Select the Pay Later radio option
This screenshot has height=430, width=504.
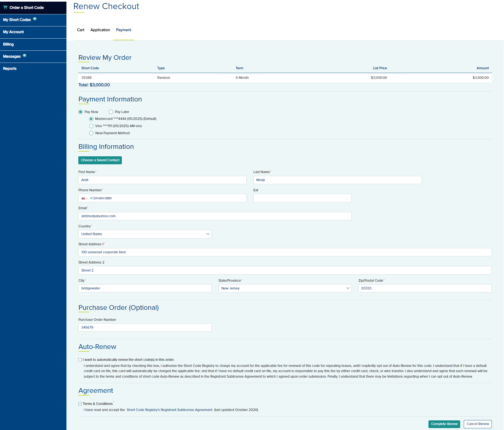[x=111, y=112]
